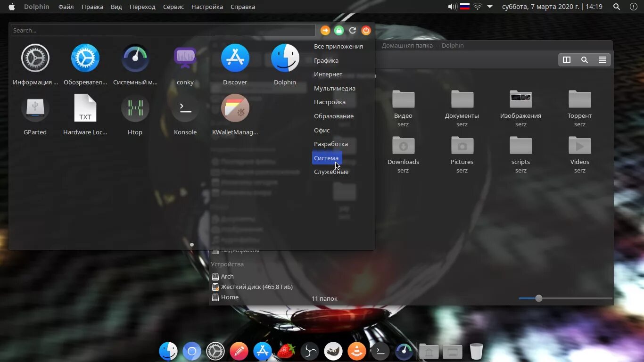This screenshot has width=644, height=362.
Task: Choose the Все приложения category
Action: 339,47
